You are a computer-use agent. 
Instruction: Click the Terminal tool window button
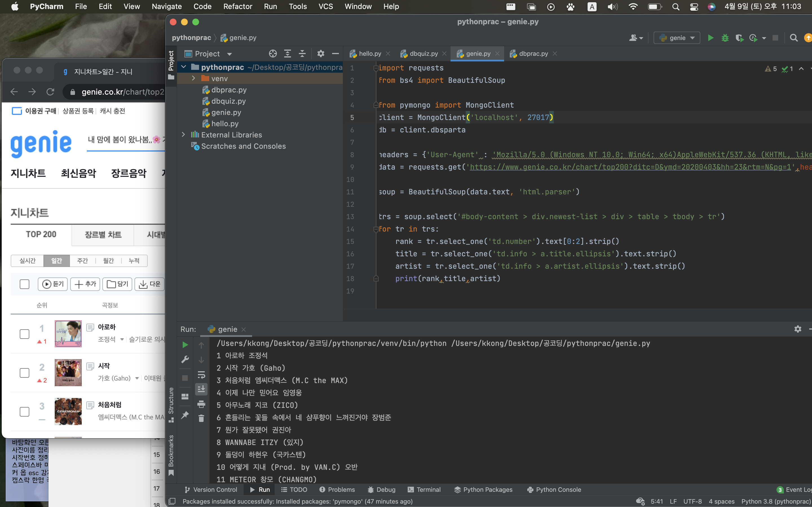pyautogui.click(x=424, y=490)
